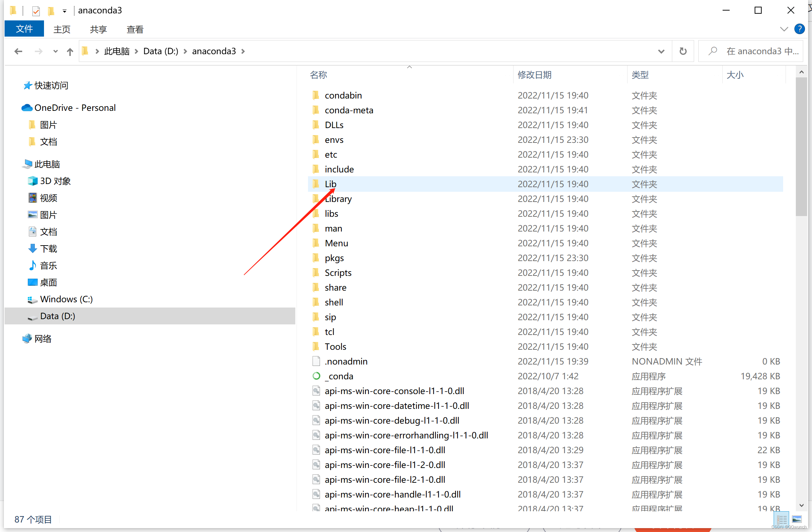Click the Back navigation arrow
Viewport: 812px width, 532px height.
[x=18, y=51]
